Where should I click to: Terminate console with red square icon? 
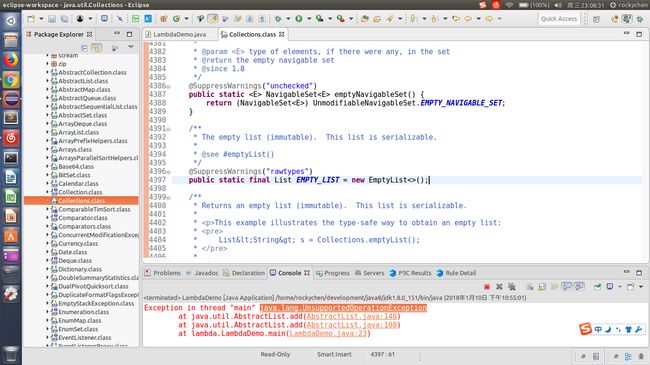tap(487, 287)
